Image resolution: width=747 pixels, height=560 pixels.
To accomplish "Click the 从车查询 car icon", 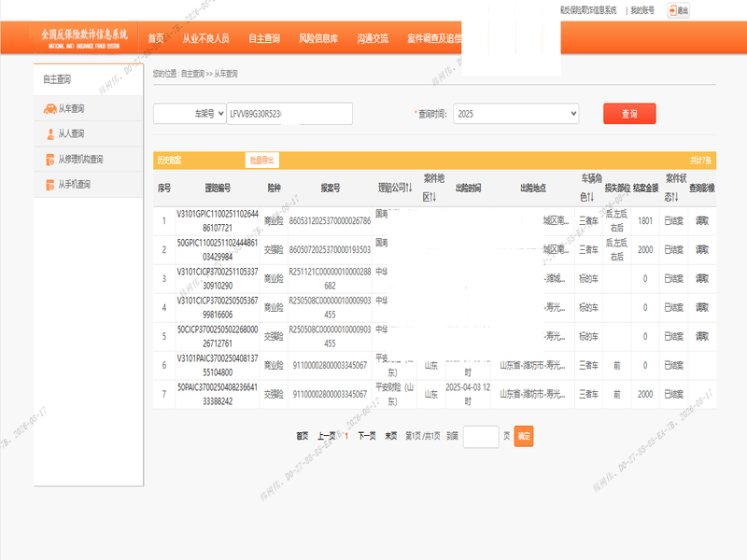I will [50, 109].
